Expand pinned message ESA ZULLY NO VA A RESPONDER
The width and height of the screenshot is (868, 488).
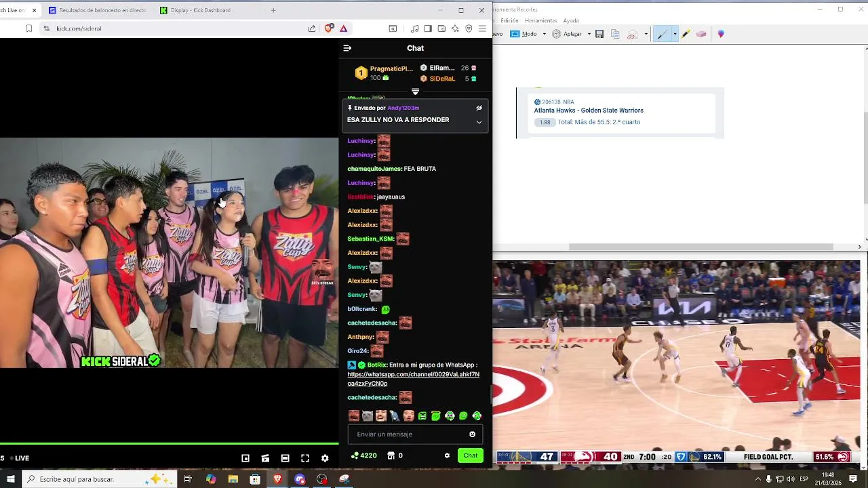pyautogui.click(x=479, y=123)
